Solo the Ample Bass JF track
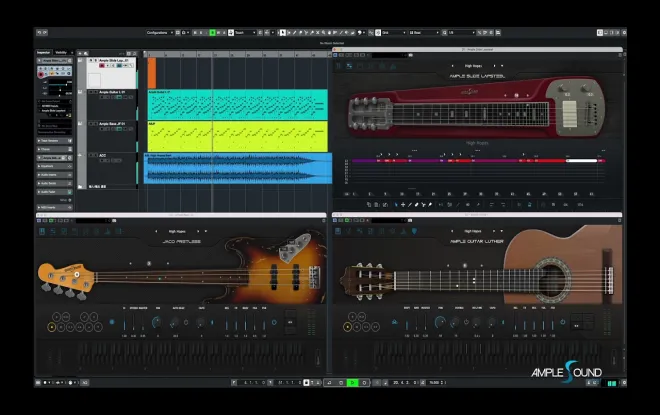Viewport: 660px width, 415px height. click(x=96, y=124)
